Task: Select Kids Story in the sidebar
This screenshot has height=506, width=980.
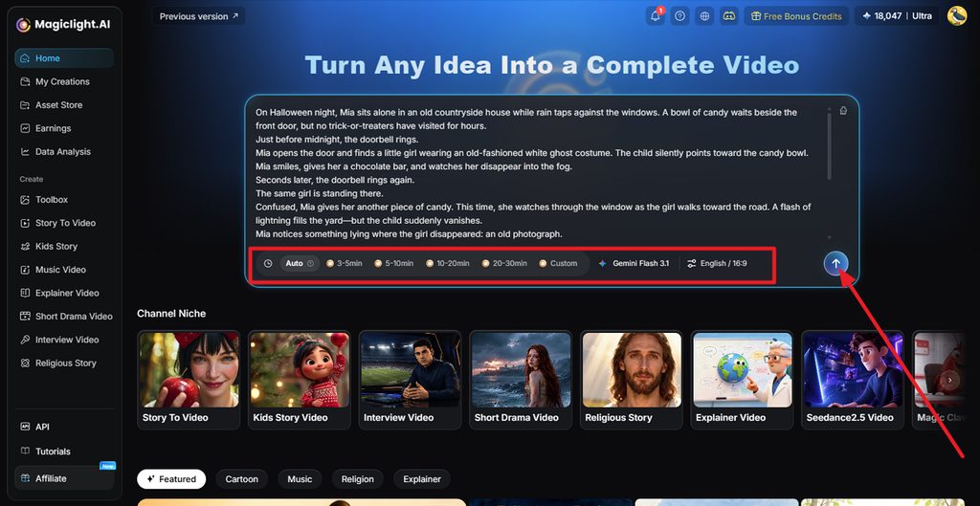Action: pyautogui.click(x=64, y=246)
